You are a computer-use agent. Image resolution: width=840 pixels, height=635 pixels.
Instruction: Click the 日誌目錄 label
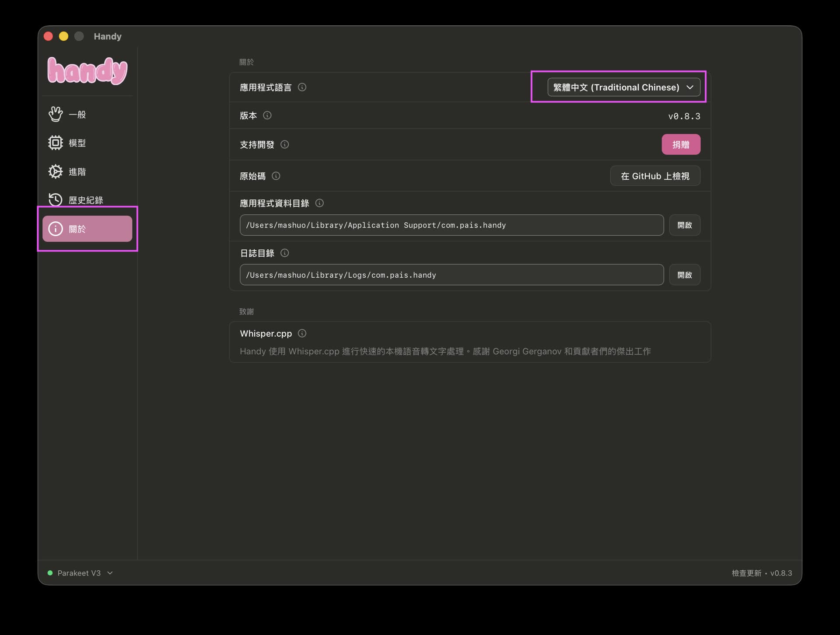click(x=257, y=253)
